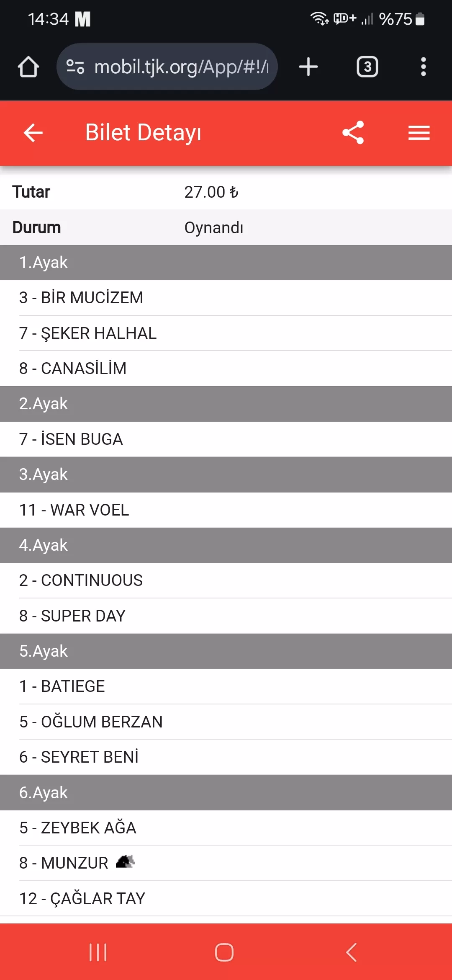Go to browser home page

(28, 67)
